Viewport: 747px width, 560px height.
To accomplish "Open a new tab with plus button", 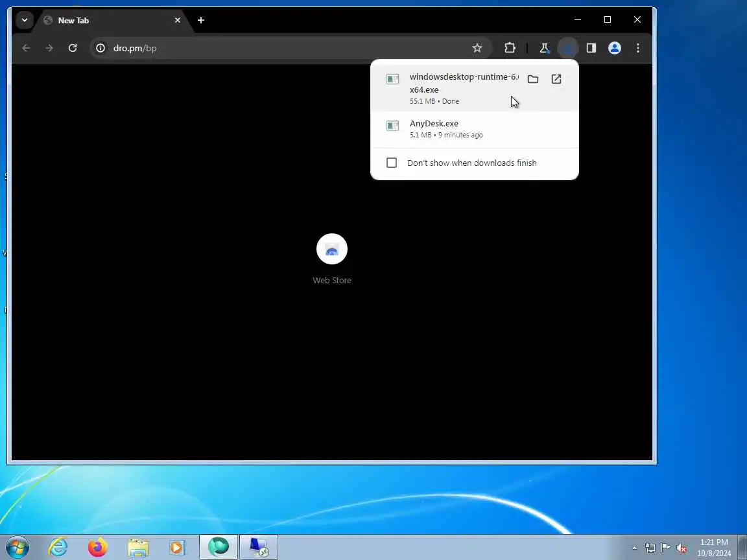I will pos(201,20).
